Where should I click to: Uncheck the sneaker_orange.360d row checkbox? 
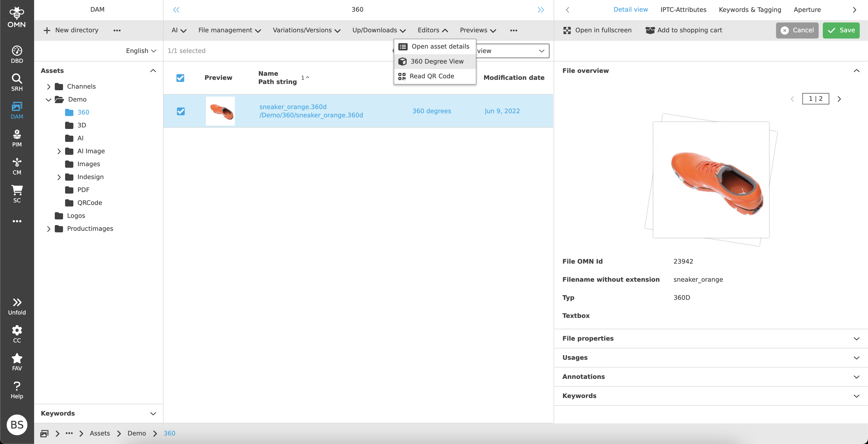181,112
